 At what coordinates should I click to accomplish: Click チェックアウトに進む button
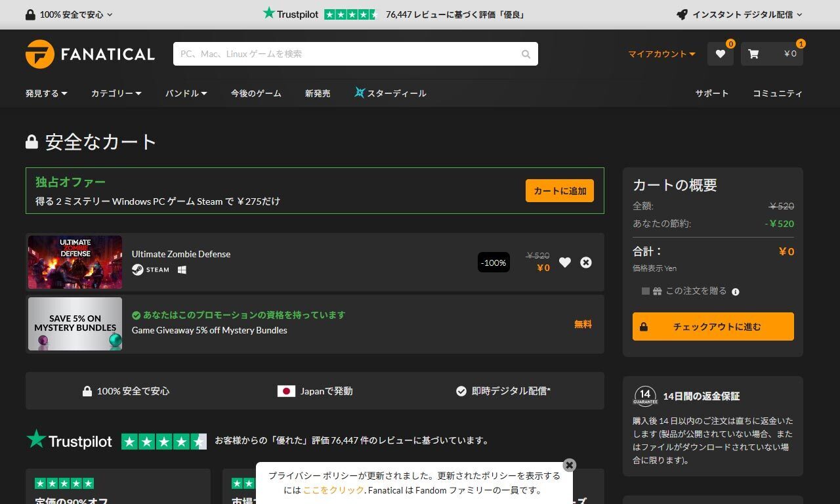point(713,327)
